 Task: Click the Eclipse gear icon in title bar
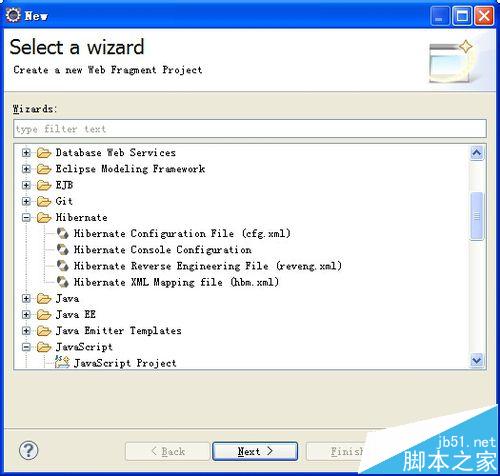pos(13,15)
